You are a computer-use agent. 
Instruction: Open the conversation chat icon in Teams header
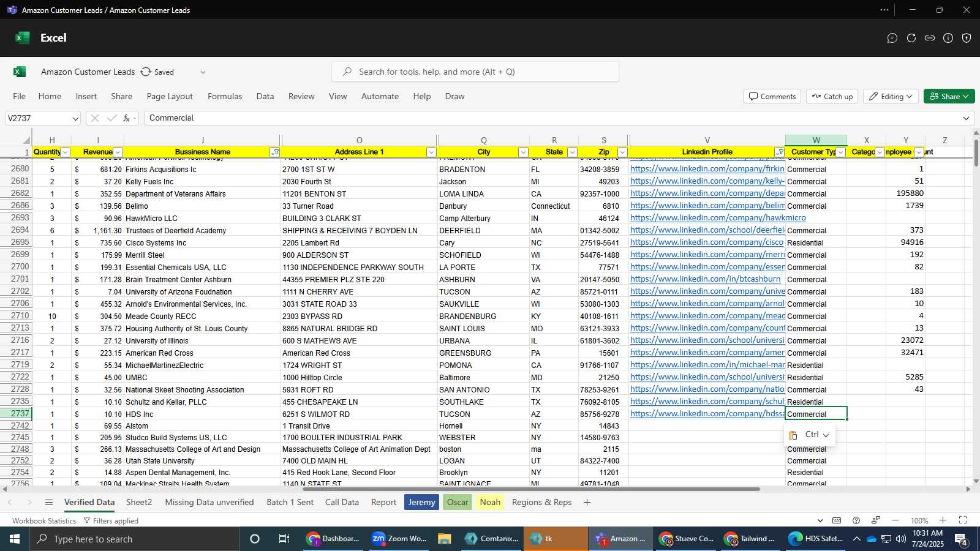(892, 38)
